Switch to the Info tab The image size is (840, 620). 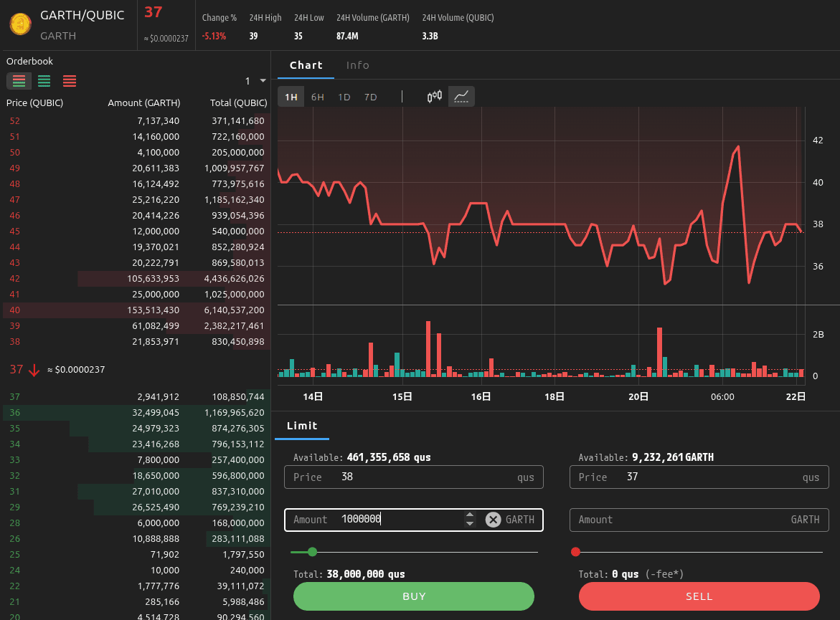tap(357, 65)
